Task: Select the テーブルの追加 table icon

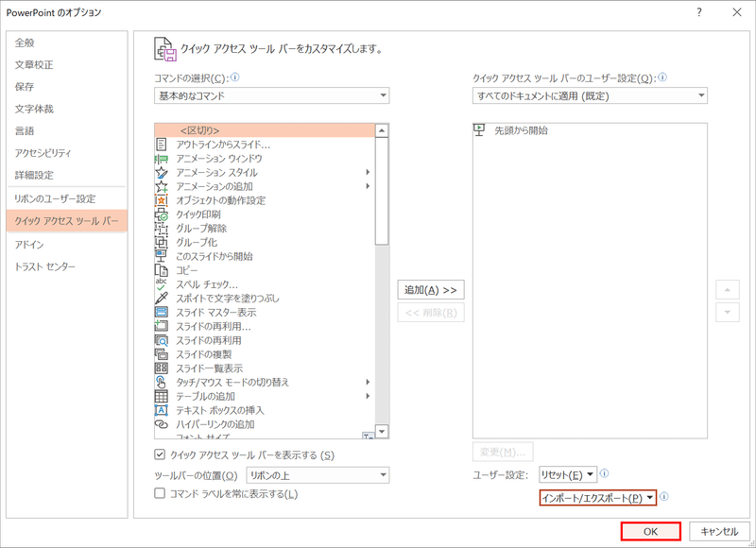Action: (x=162, y=396)
